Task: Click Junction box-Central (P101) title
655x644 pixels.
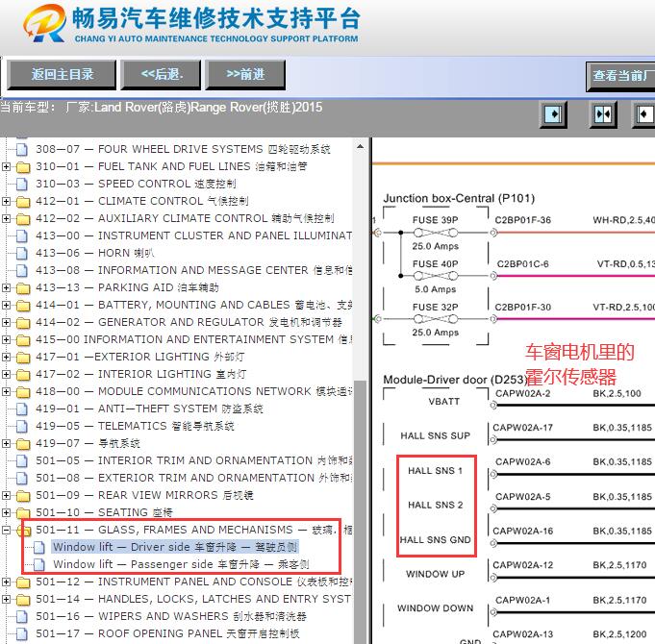Action: pyautogui.click(x=459, y=198)
